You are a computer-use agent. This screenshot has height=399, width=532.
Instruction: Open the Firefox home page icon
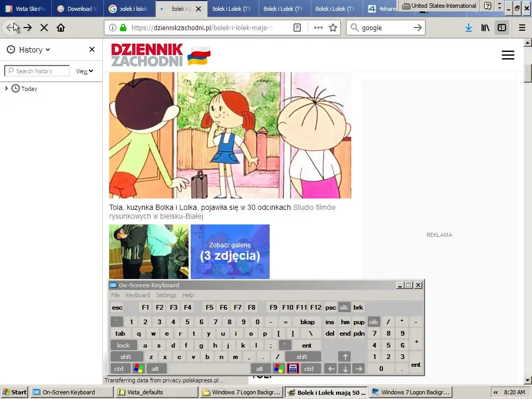(61, 28)
